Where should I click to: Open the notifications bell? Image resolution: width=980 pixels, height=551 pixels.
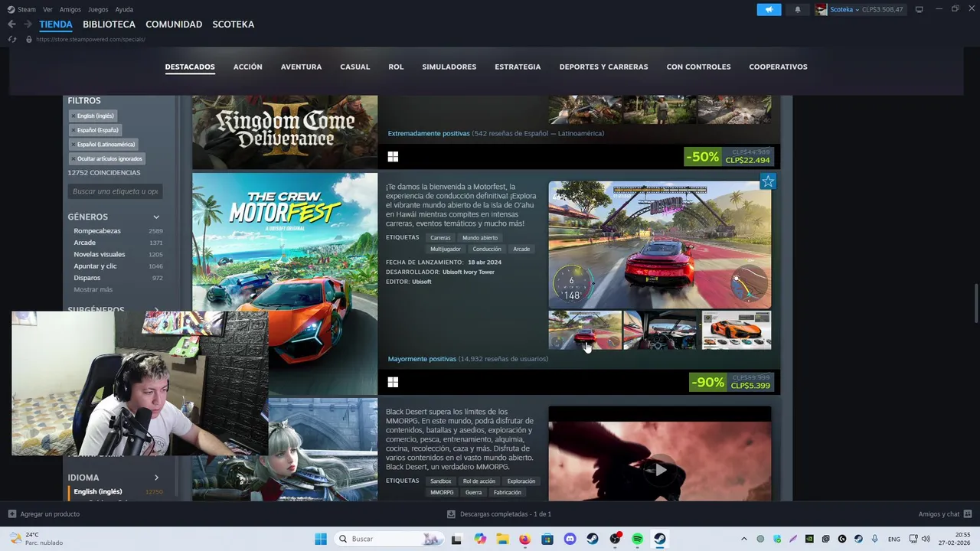(797, 9)
